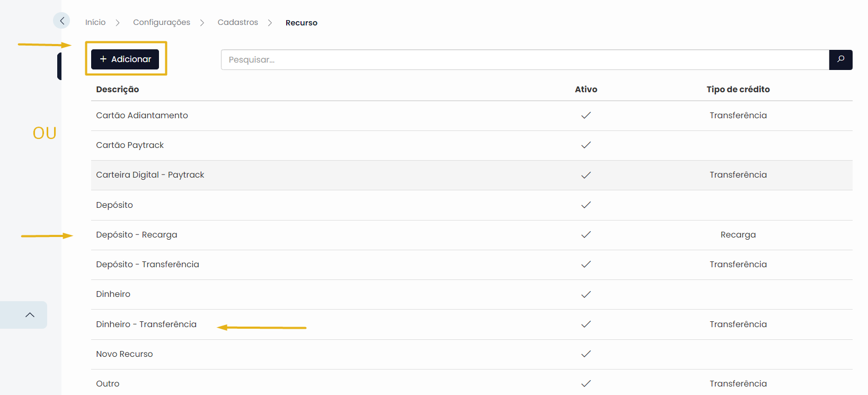Click active checkmark in Depósito row
Viewport: 868px width, 395px height.
pyautogui.click(x=586, y=205)
